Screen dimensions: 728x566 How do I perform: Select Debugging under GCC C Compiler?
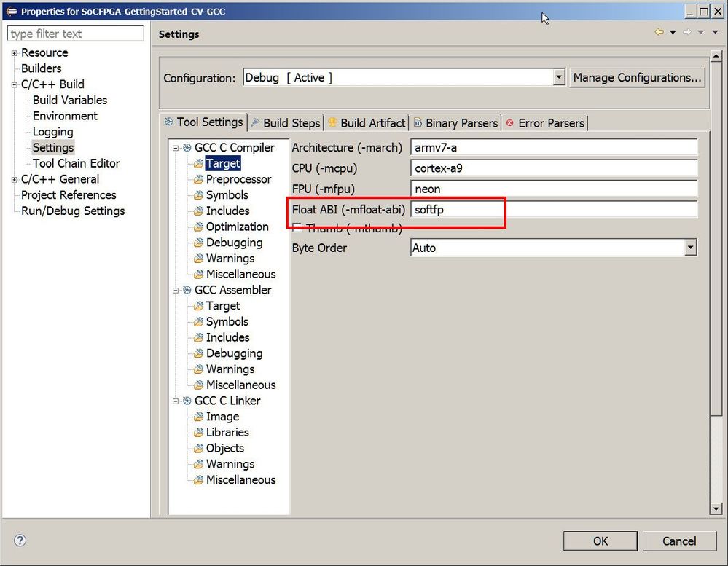click(234, 243)
